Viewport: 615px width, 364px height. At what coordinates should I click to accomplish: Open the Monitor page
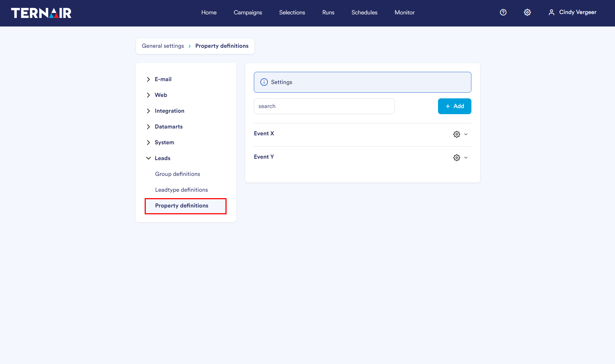click(x=404, y=13)
